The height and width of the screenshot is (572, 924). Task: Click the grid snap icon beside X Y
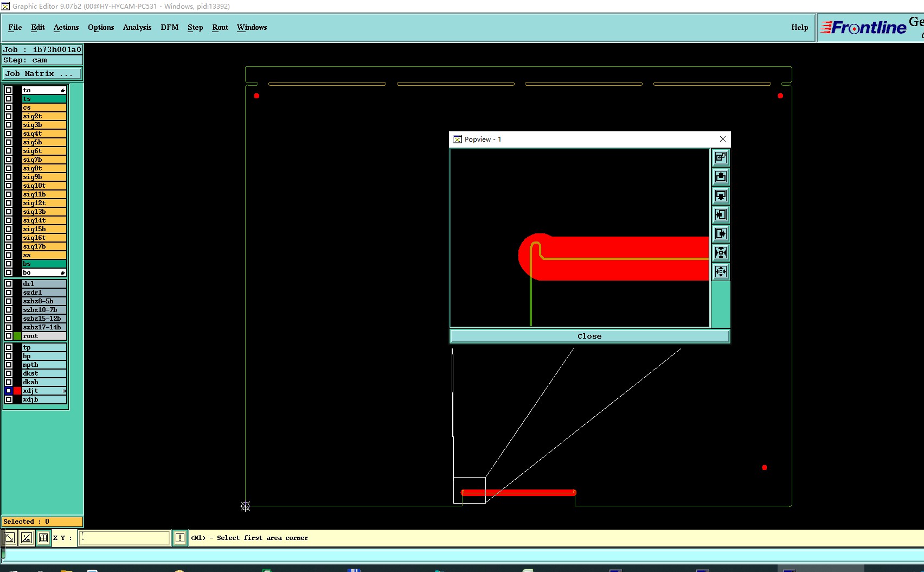coord(43,538)
